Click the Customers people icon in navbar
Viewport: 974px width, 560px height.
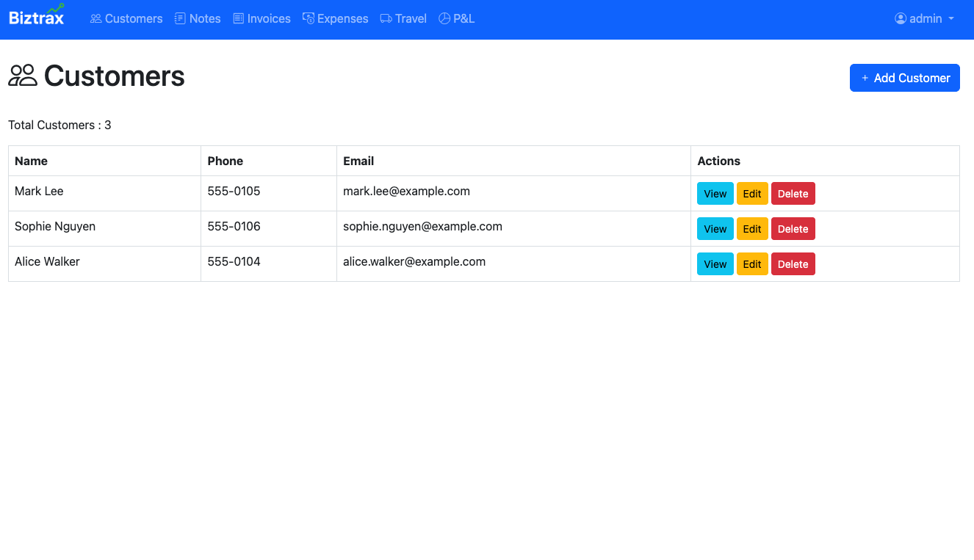(x=95, y=18)
